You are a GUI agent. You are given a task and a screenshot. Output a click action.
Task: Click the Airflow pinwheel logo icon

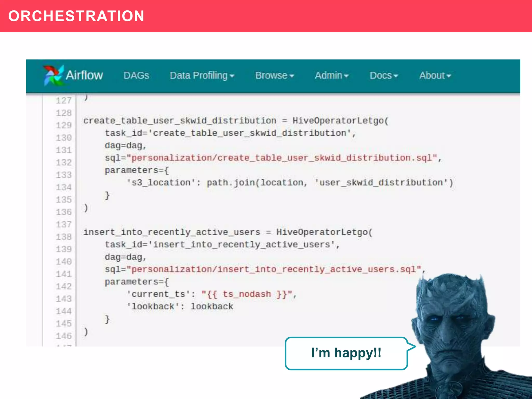53,75
